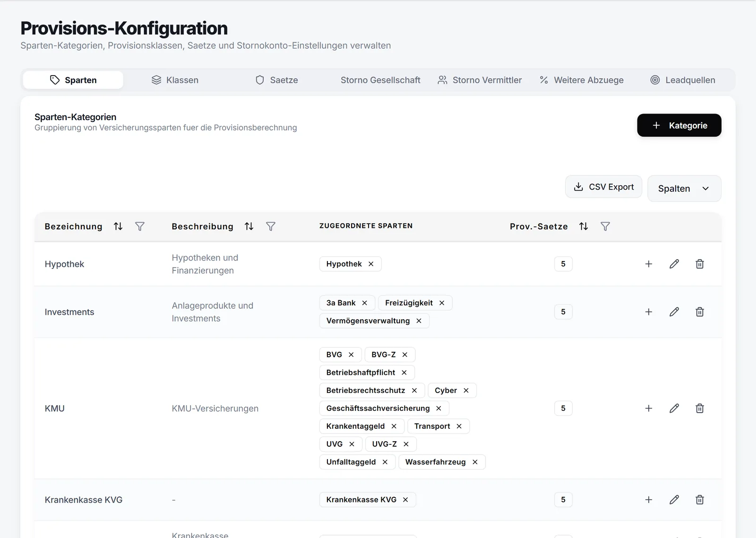The width and height of the screenshot is (756, 538).
Task: Select the Investments name cell
Action: click(x=69, y=312)
